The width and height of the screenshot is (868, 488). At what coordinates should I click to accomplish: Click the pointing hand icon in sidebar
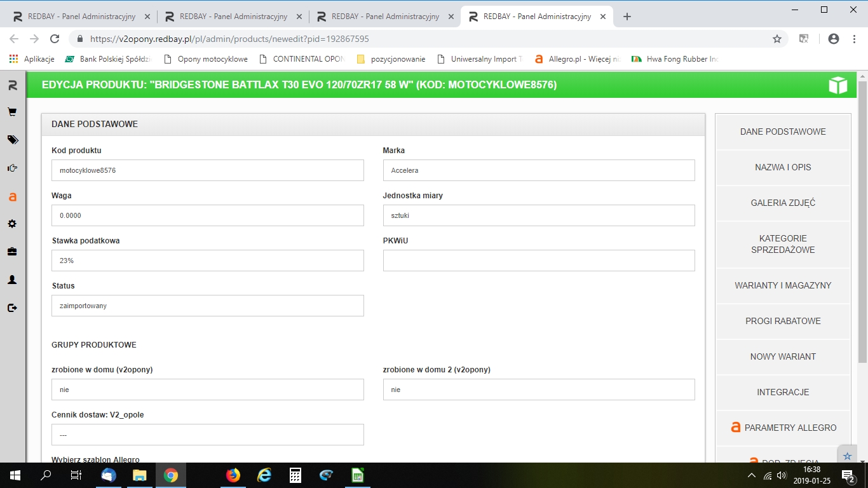[x=12, y=168]
